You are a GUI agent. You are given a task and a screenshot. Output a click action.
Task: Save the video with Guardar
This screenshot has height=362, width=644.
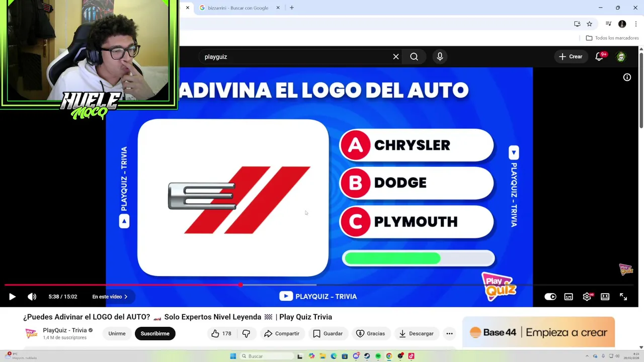328,333
